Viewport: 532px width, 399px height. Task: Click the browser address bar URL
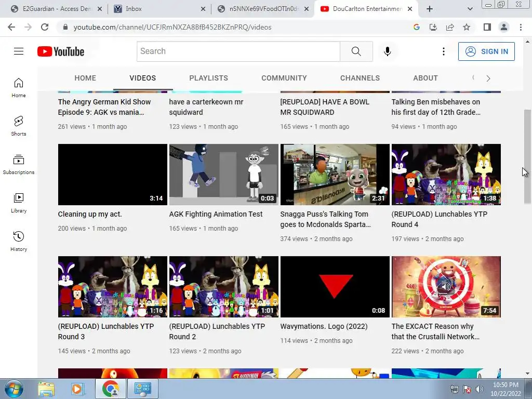(172, 27)
